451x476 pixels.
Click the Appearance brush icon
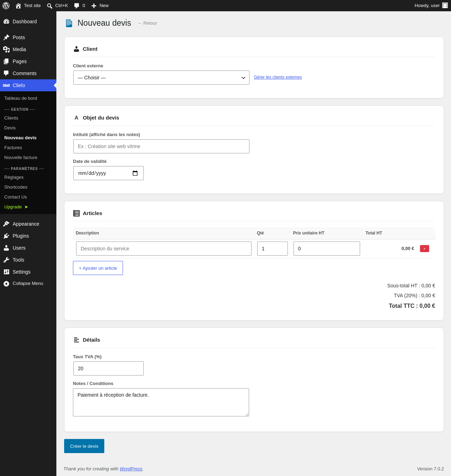(x=6, y=224)
